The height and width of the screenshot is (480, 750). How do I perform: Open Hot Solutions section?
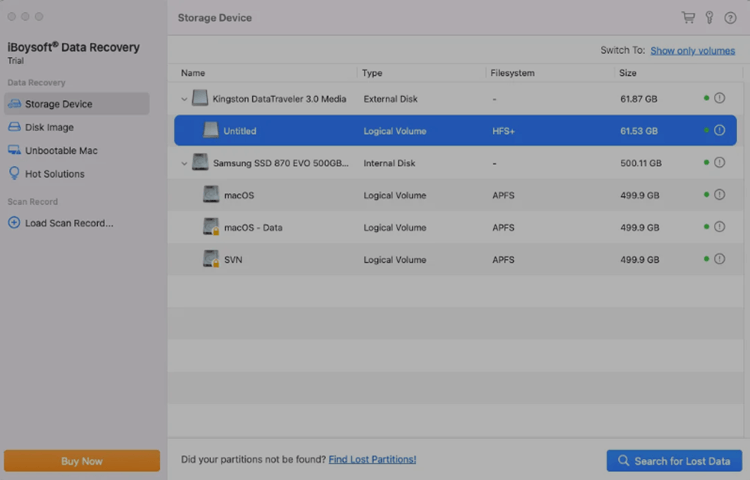[x=54, y=174]
